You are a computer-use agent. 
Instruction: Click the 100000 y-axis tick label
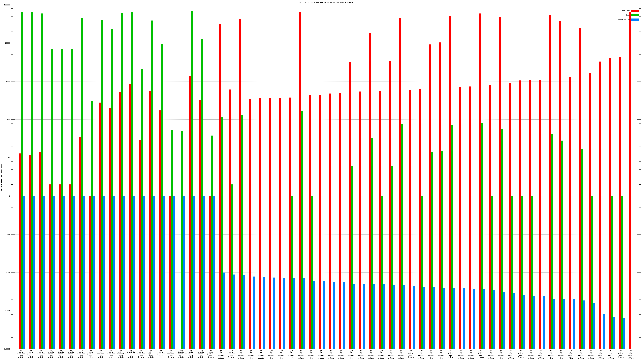tap(7, 5)
